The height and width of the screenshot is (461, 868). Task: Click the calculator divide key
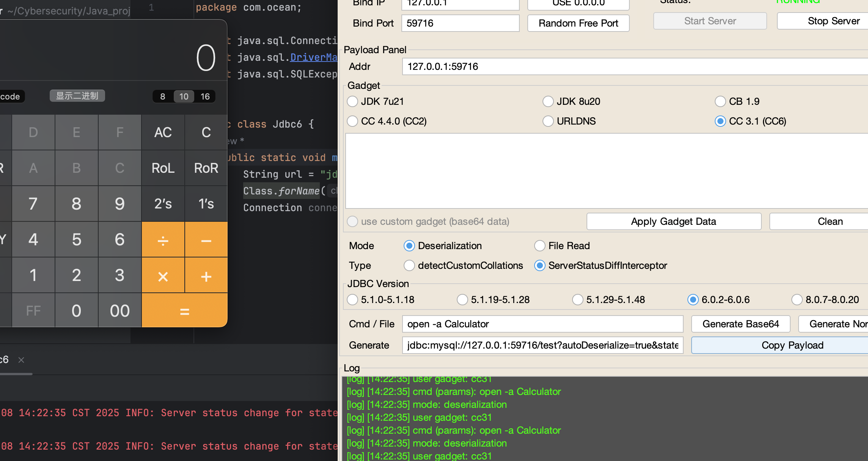(163, 240)
